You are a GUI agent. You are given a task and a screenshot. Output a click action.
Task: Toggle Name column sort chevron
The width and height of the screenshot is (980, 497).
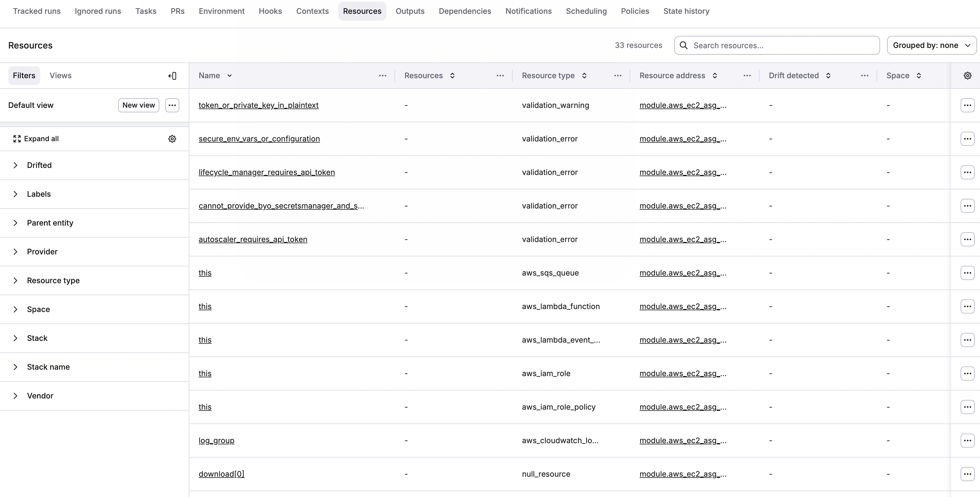pos(229,76)
